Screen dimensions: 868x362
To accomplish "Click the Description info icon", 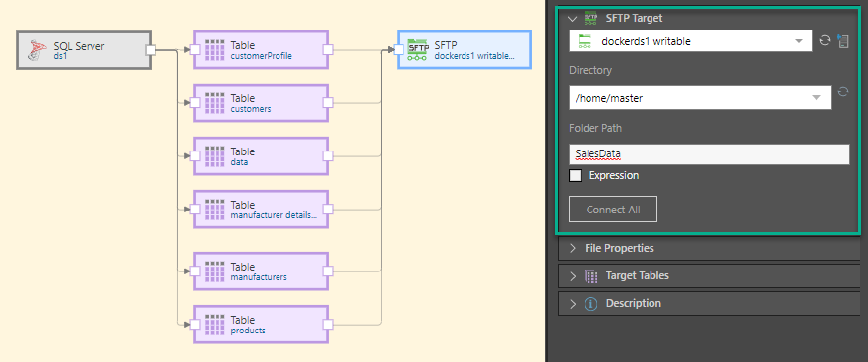I will (591, 304).
